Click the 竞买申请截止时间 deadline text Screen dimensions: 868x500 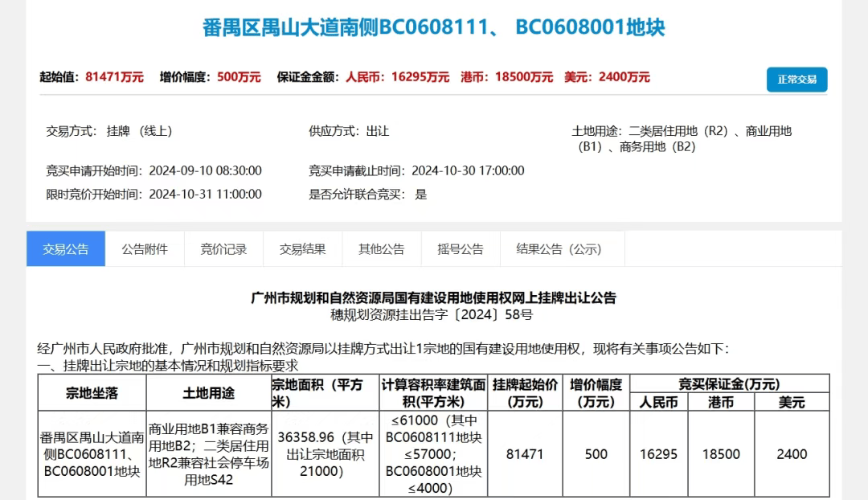[416, 170]
